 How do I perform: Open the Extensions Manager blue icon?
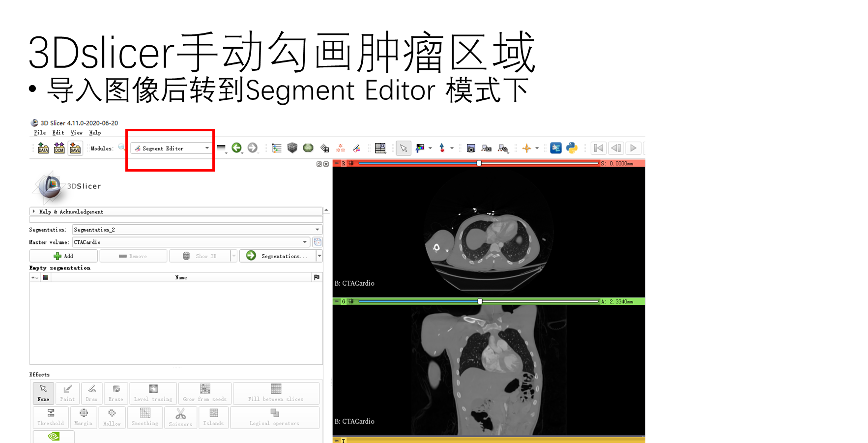tap(556, 148)
